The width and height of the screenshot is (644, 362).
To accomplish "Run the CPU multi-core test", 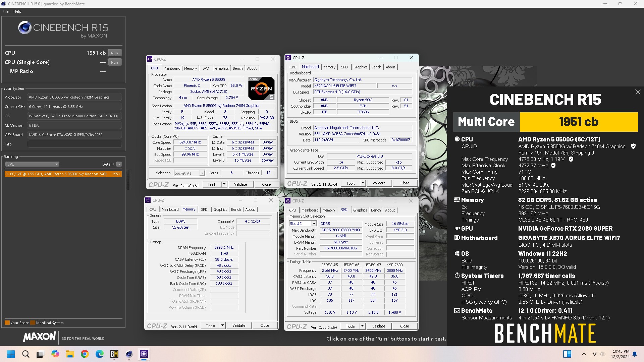I will [x=115, y=53].
